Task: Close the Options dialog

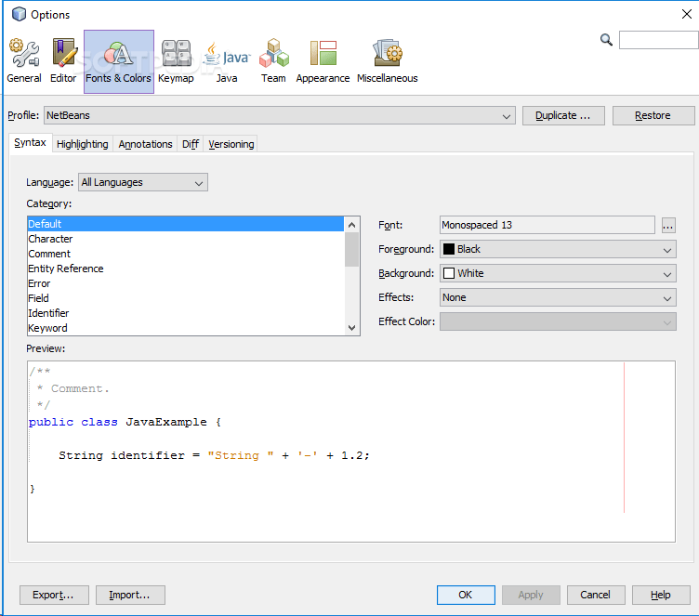Action: (687, 14)
